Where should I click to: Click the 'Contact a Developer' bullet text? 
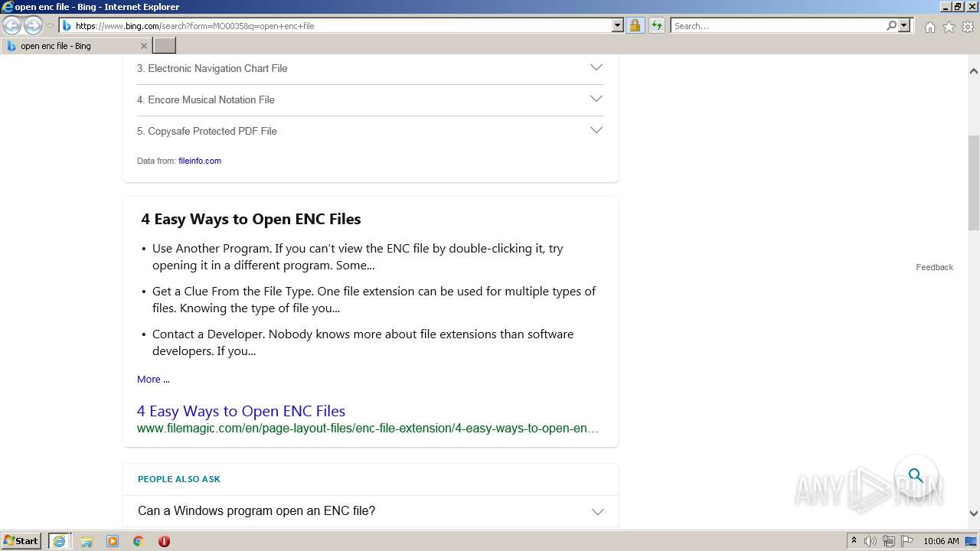[363, 342]
